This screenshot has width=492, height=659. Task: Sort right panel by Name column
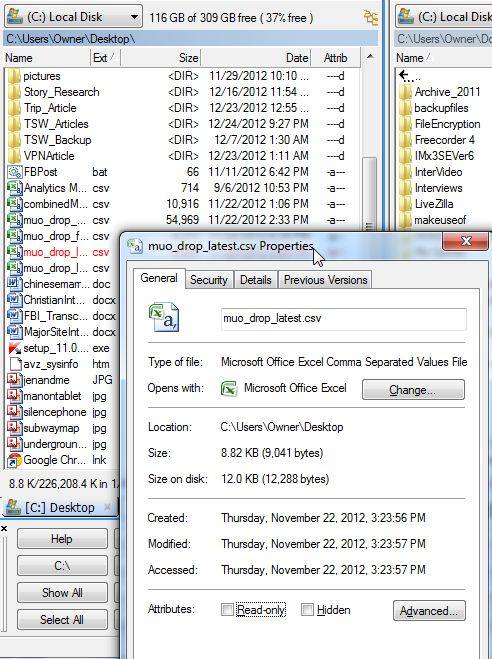[443, 58]
